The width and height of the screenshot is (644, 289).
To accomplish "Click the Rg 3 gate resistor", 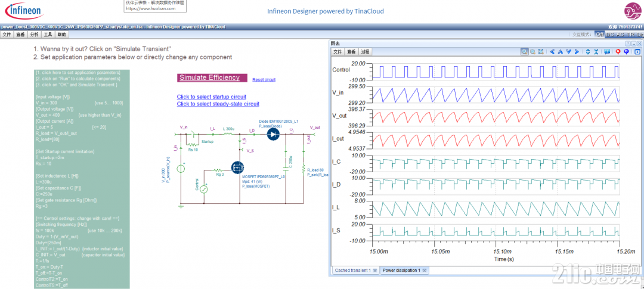I will point(218,170).
